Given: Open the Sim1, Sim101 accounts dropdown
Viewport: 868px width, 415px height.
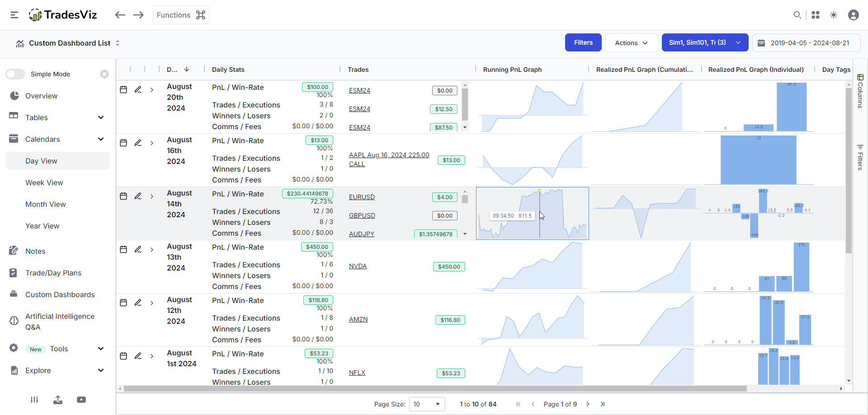Looking at the screenshot, I should (x=705, y=42).
